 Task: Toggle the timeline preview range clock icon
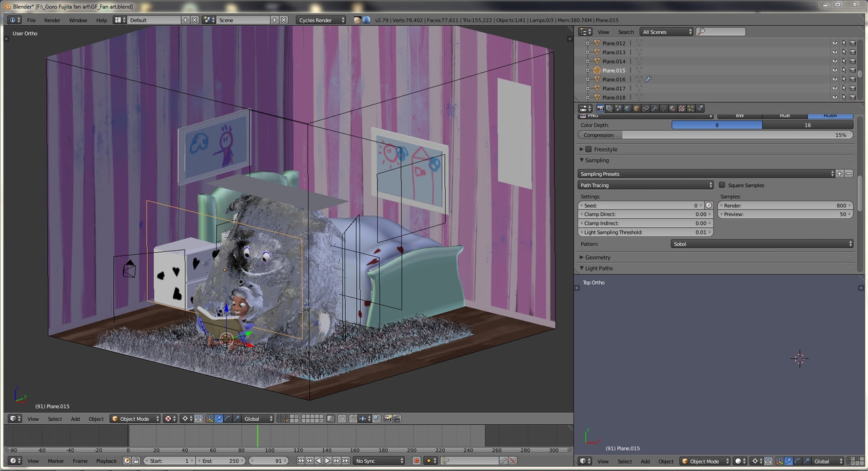[x=127, y=461]
